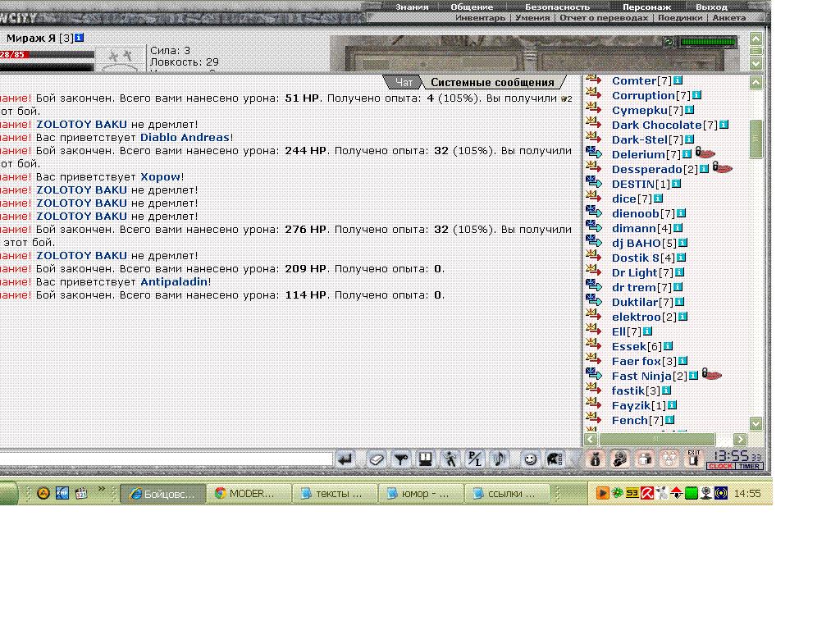Click the group of people icon
Viewport: 840px width, 630px height.
(x=669, y=459)
